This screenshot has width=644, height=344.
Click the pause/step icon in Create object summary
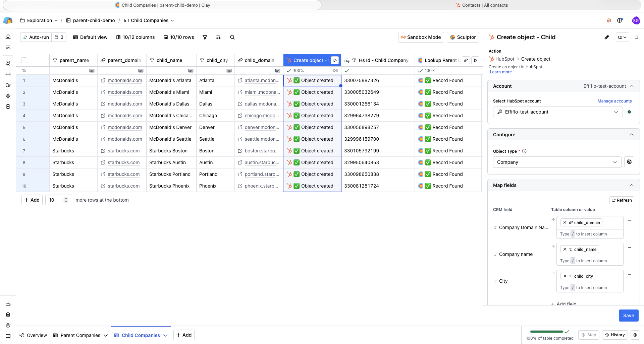(x=336, y=71)
